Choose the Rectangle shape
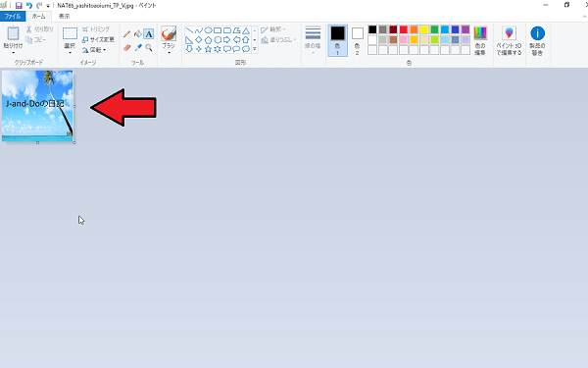 pos(218,30)
